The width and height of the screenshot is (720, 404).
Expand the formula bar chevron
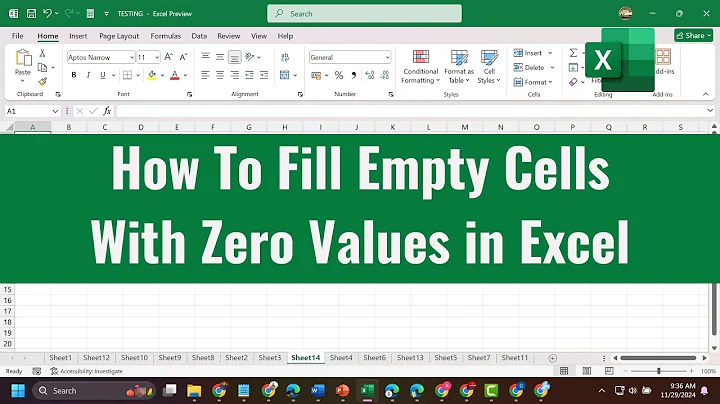(710, 111)
